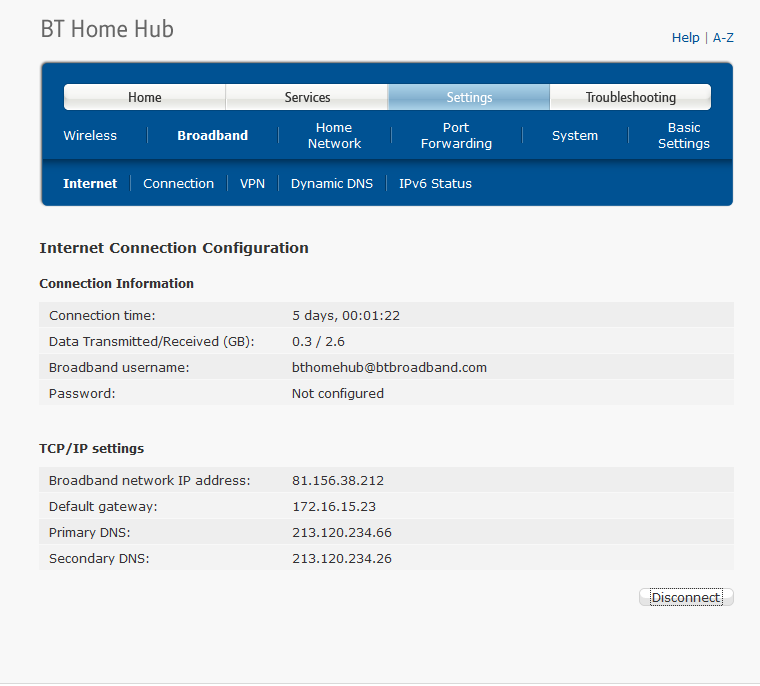Select the connection time value 5 days, 00:01:22
The image size is (760, 686).
tap(346, 316)
